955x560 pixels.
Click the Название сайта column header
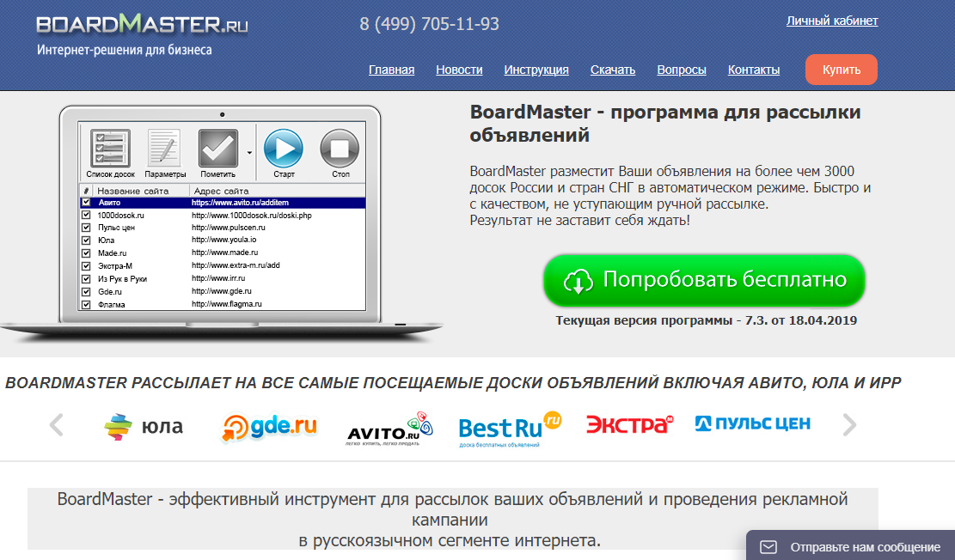(132, 191)
